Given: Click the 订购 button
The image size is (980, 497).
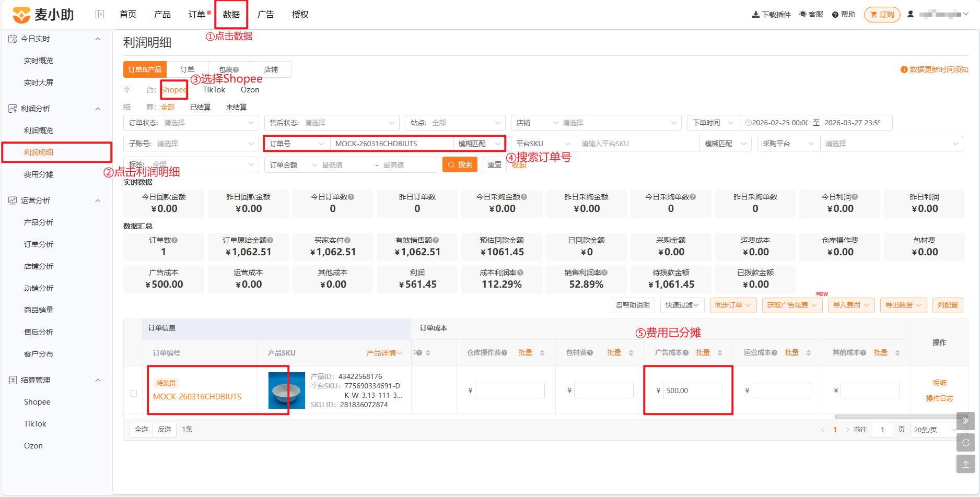Looking at the screenshot, I should (882, 15).
